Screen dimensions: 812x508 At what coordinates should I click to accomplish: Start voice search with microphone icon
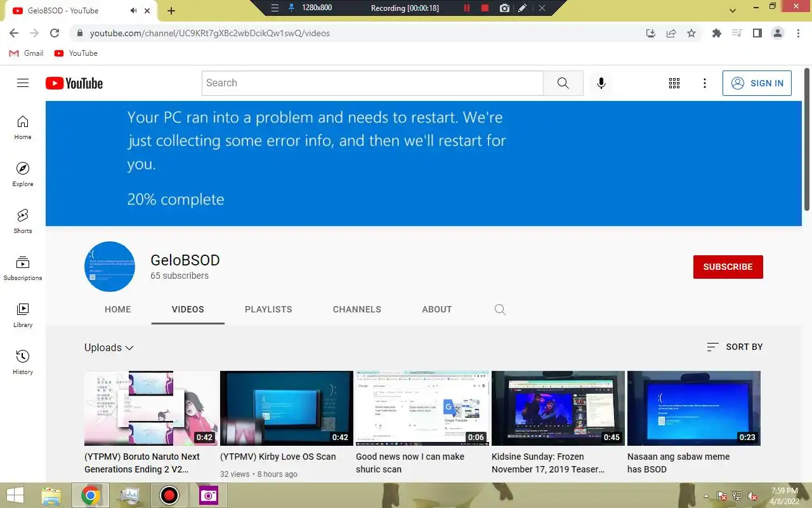tap(601, 83)
